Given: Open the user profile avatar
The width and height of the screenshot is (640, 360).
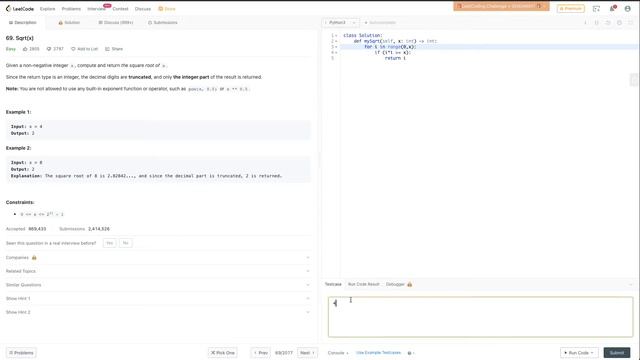Looking at the screenshot, I should point(628,9).
